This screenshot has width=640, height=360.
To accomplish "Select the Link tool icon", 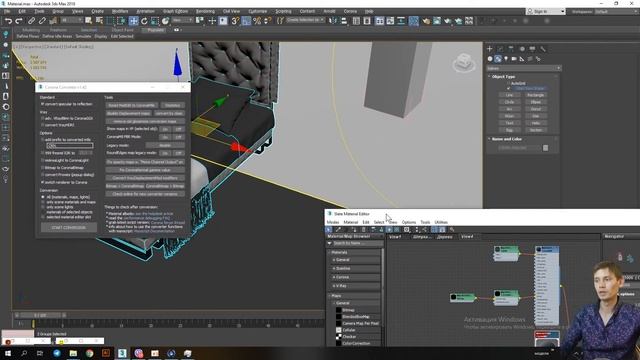I will click(x=31, y=20).
